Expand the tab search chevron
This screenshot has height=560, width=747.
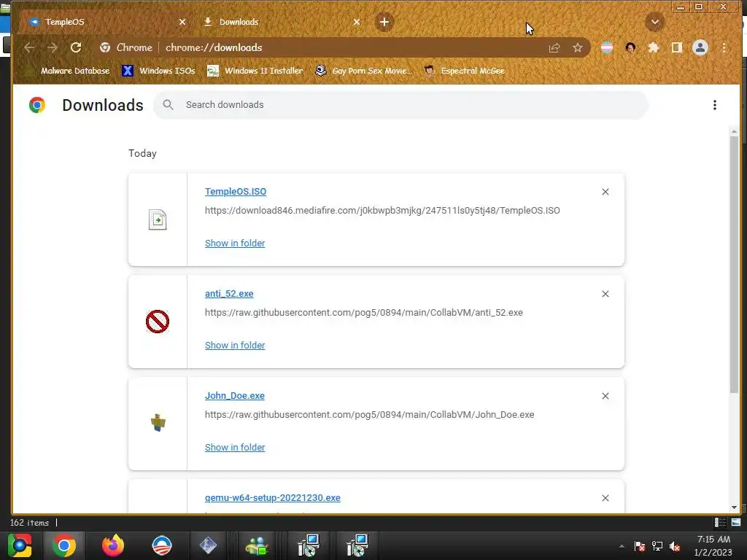tap(655, 22)
